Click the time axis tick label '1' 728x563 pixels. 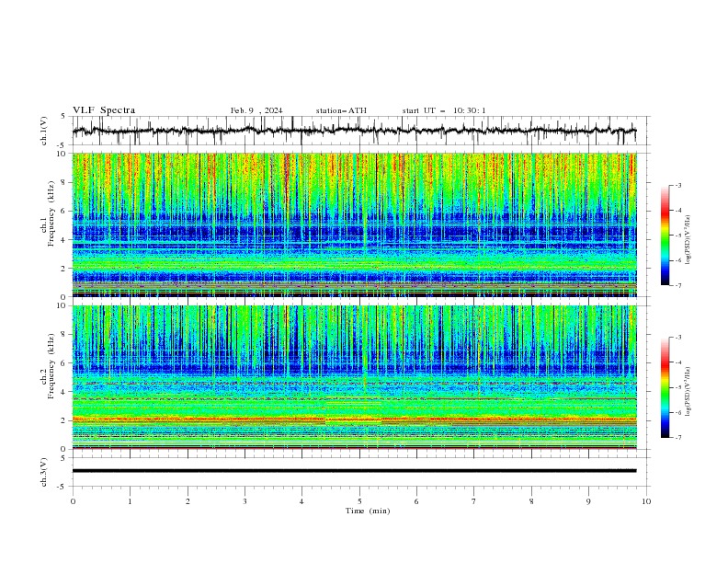130,501
